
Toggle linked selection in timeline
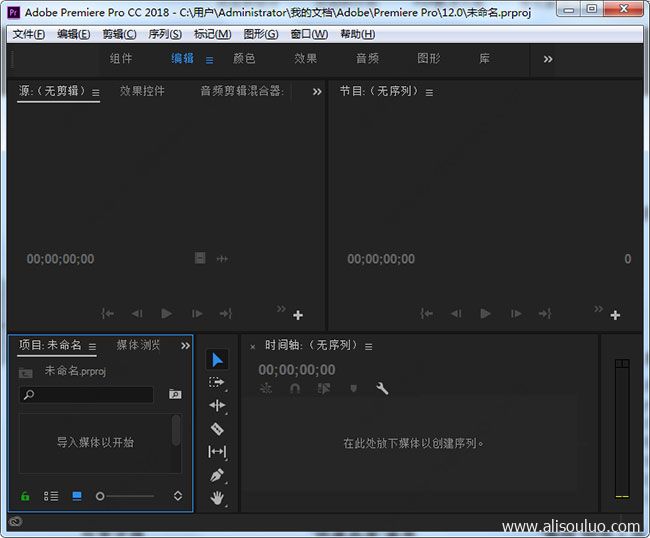tap(324, 389)
